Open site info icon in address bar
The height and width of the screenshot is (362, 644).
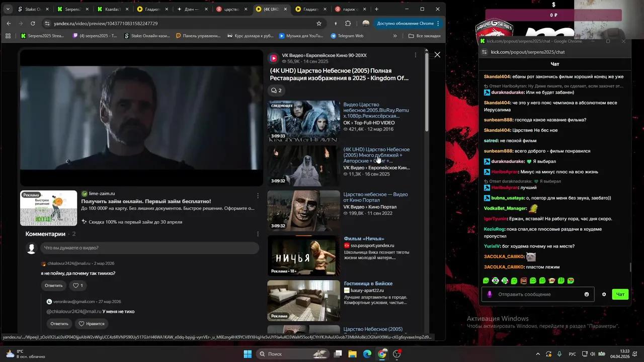(x=47, y=23)
